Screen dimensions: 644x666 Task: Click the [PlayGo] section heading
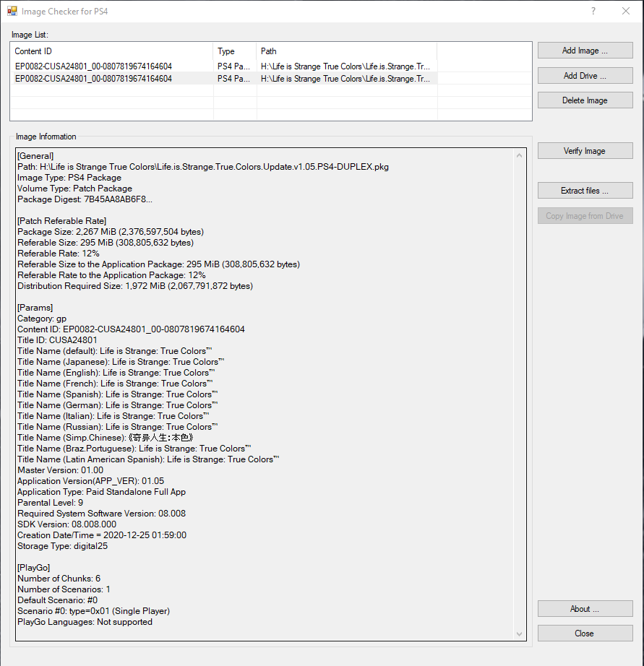pos(33,568)
